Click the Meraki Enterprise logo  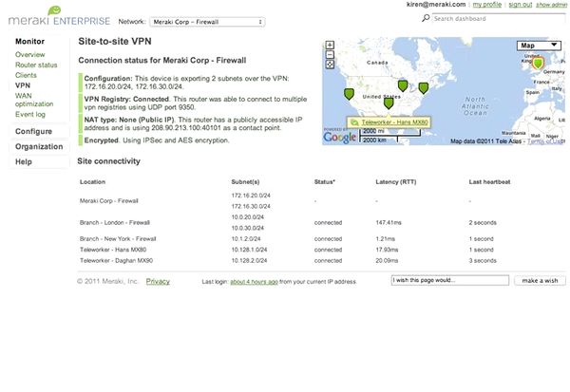coord(59,16)
